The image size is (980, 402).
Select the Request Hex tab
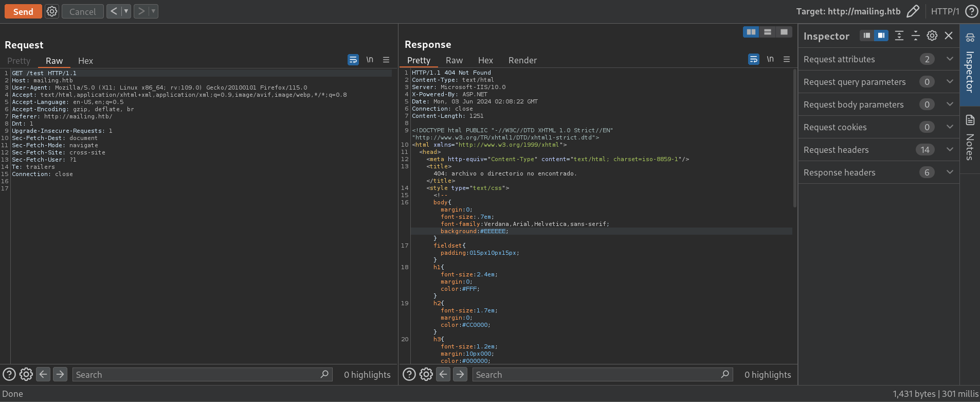(x=85, y=61)
